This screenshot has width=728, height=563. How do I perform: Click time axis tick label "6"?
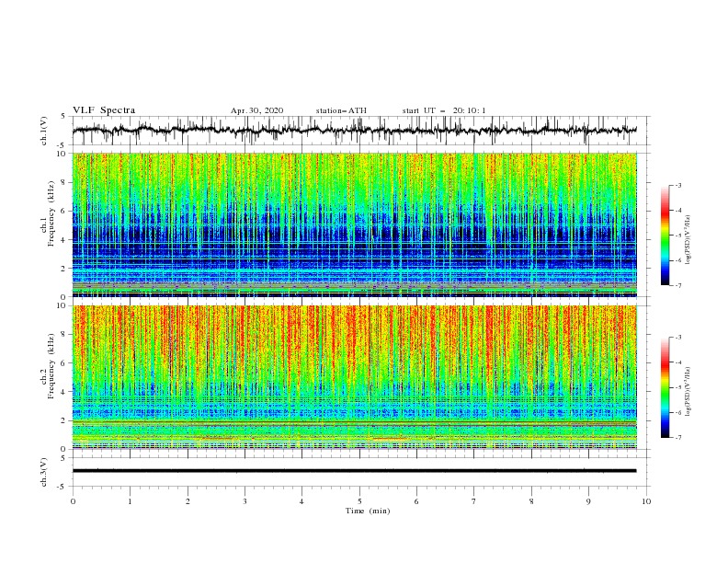coord(416,501)
